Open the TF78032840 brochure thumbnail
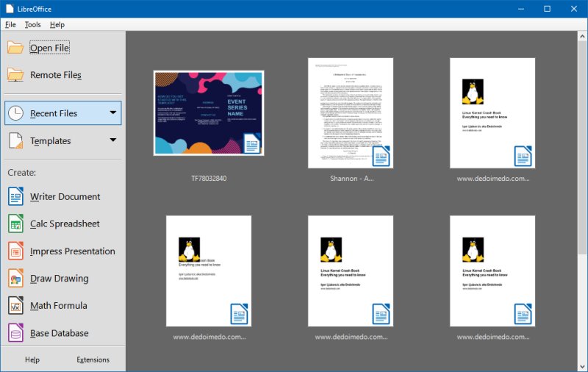The height and width of the screenshot is (372, 588). click(209, 113)
